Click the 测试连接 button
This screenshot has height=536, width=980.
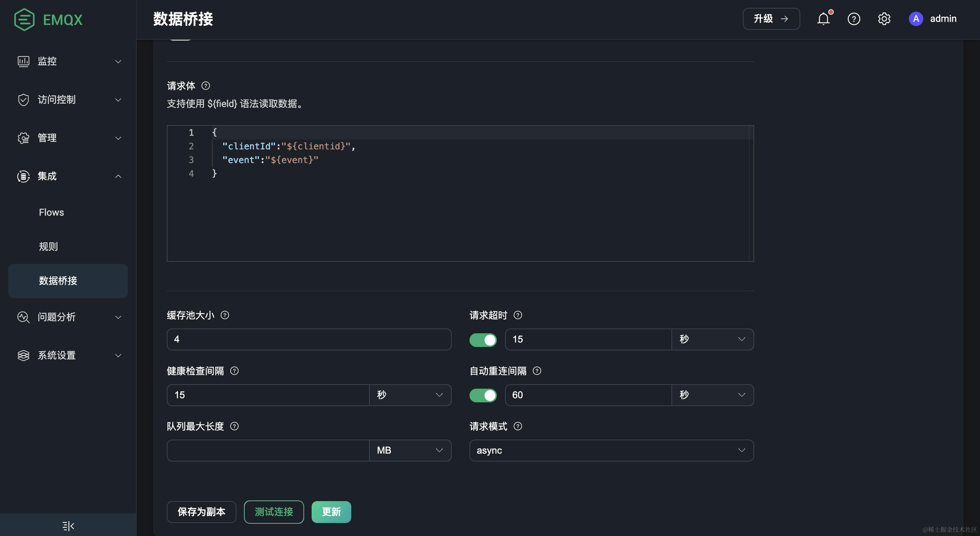[274, 512]
